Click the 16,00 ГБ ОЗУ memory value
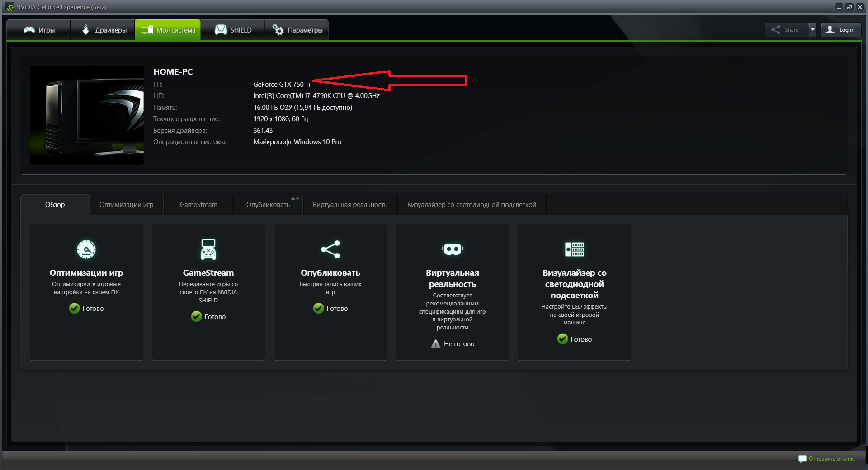The height and width of the screenshot is (470, 868). (x=302, y=108)
